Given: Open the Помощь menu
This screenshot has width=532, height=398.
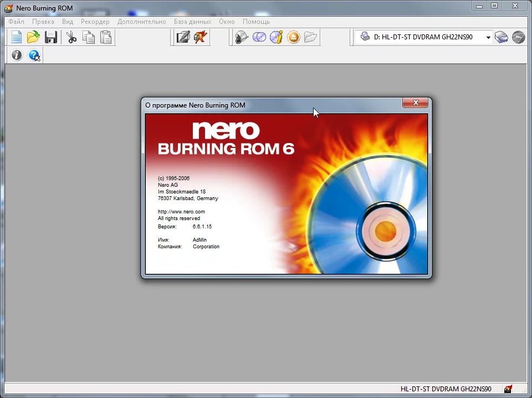Looking at the screenshot, I should click(256, 22).
